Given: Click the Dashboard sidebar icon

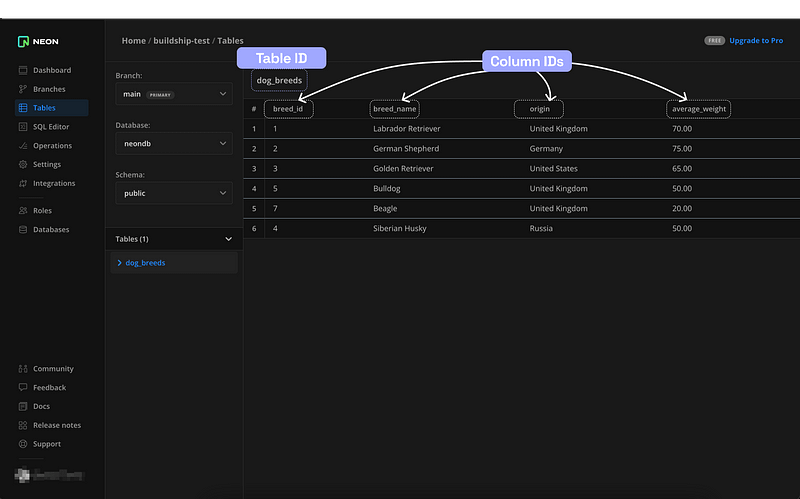Looking at the screenshot, I should tap(23, 70).
